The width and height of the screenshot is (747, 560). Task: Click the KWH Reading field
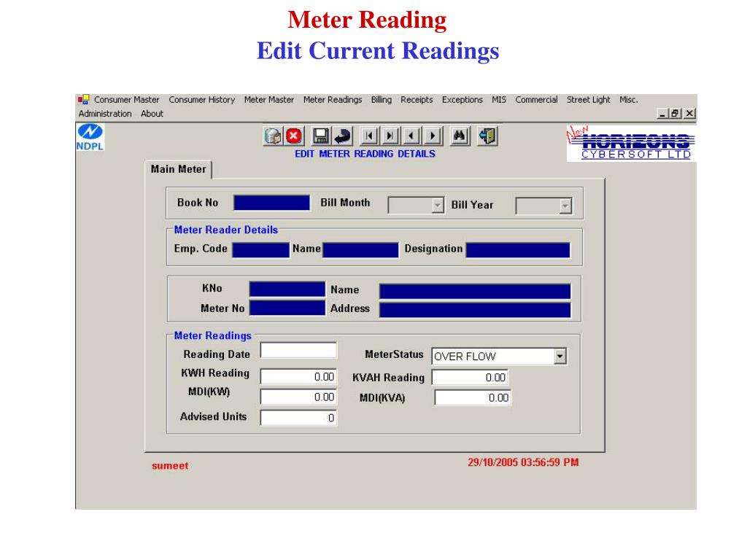coord(298,377)
